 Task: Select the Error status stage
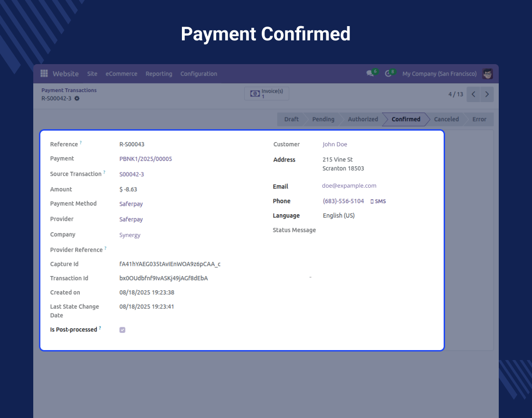pyautogui.click(x=479, y=119)
